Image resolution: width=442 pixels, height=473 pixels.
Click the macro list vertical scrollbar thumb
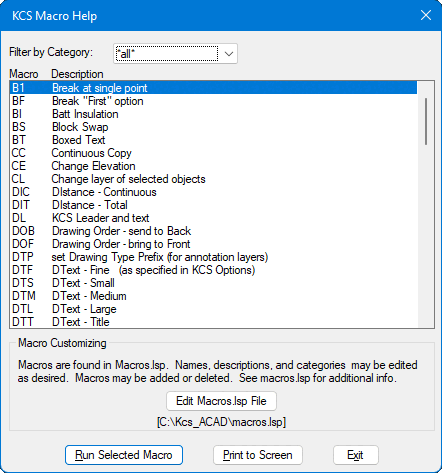click(426, 121)
